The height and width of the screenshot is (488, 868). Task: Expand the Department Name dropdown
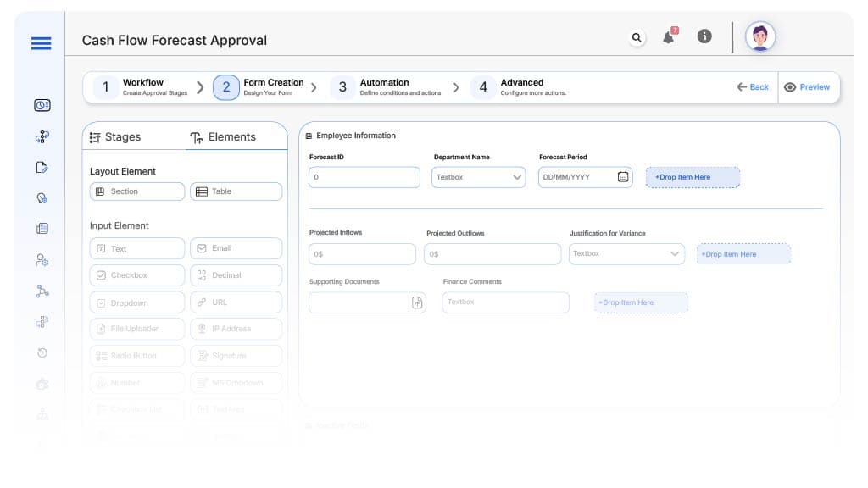pos(518,177)
